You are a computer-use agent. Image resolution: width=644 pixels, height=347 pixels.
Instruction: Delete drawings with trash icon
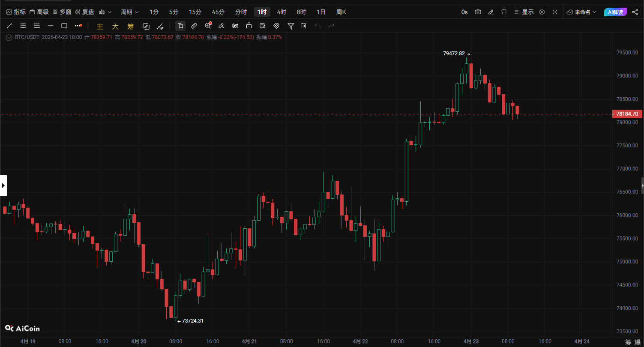[304, 26]
